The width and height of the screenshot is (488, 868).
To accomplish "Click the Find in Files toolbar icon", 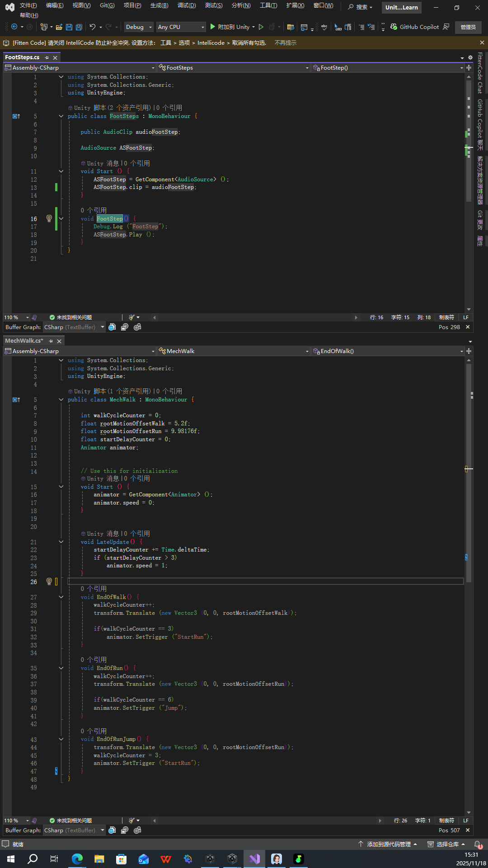I will coord(291,27).
